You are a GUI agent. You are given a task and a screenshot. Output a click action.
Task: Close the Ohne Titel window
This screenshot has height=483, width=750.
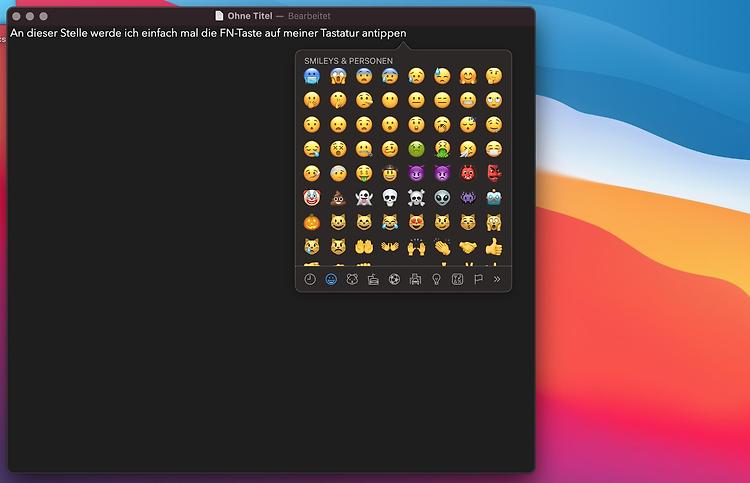click(16, 16)
